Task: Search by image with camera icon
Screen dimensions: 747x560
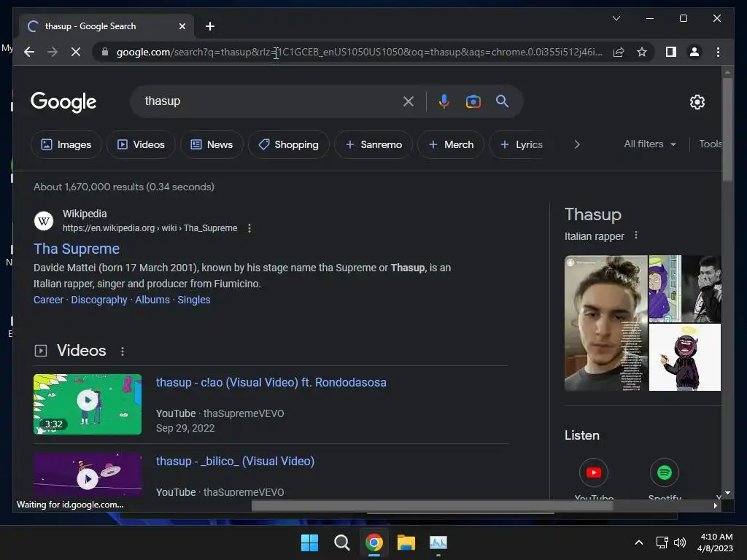Action: pos(473,101)
